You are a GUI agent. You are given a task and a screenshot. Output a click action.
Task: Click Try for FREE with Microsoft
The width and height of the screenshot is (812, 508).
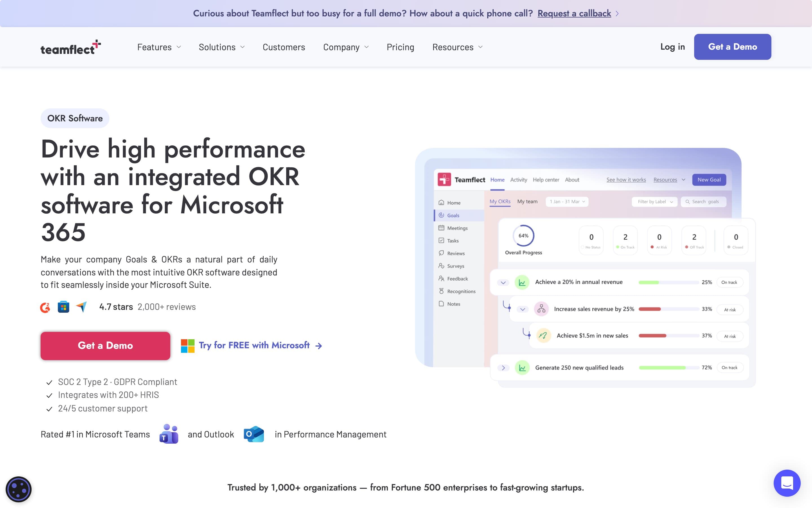[254, 345]
